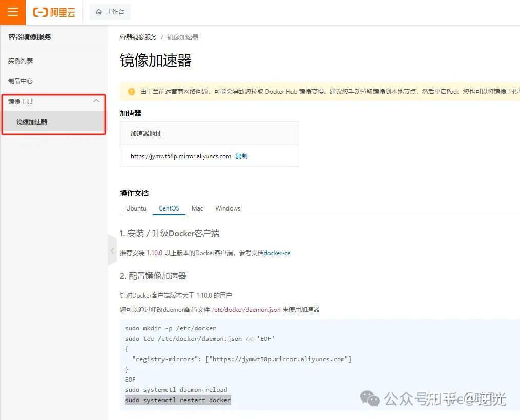This screenshot has width=520, height=420.
Task: Collapse the 镜像工具 section chevron
Action: coord(96,101)
